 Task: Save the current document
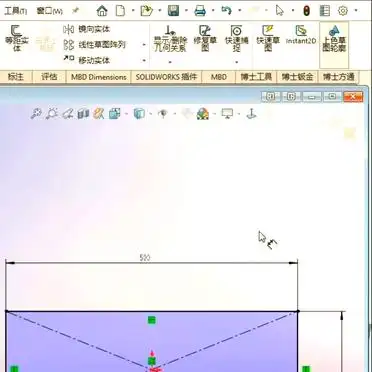coord(173,11)
